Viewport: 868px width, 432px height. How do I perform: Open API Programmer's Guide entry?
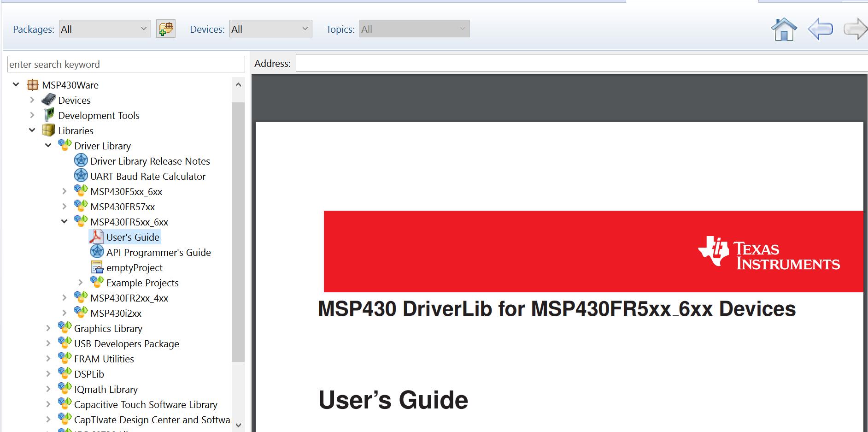pyautogui.click(x=158, y=252)
